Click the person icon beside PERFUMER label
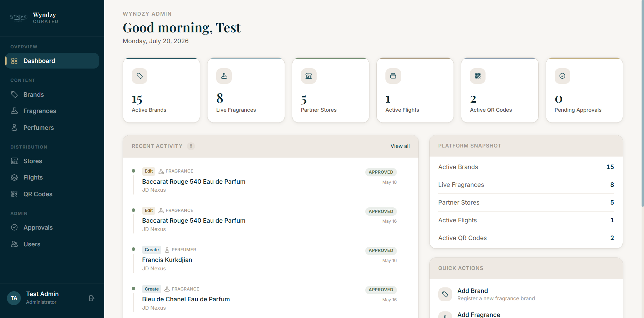The width and height of the screenshot is (644, 318). tap(167, 250)
